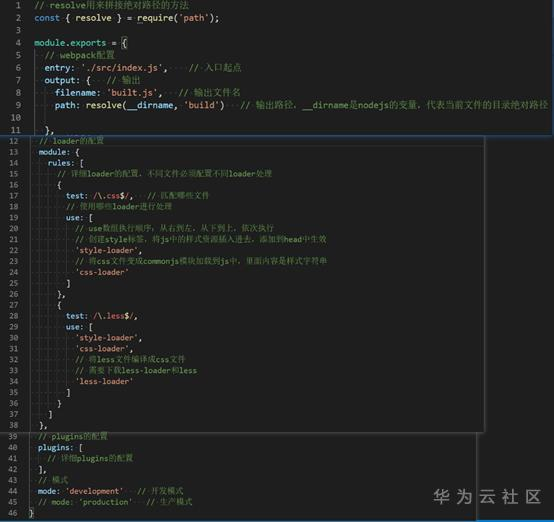Click the 'filename:' property key
Image resolution: width=554 pixels, height=522 pixels.
tap(78, 93)
